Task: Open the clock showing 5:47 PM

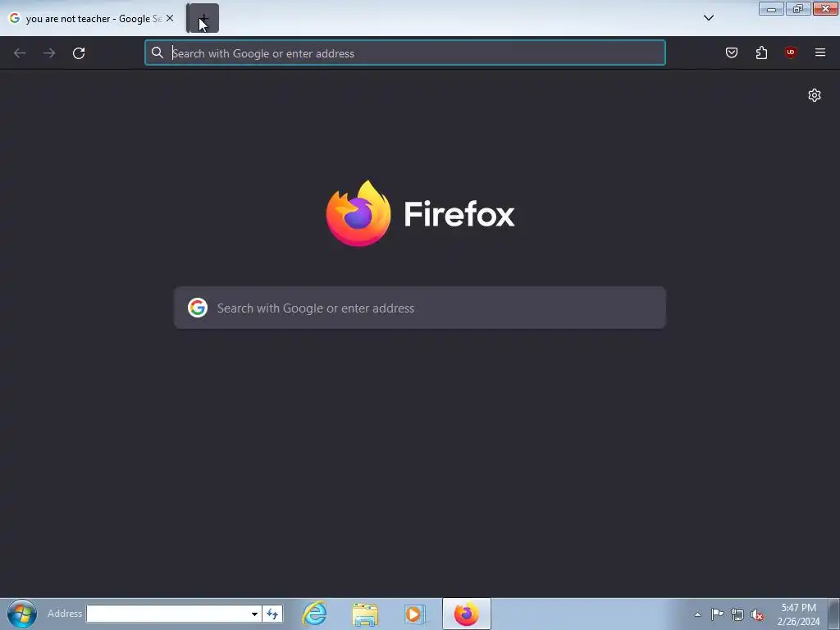Action: (798, 614)
